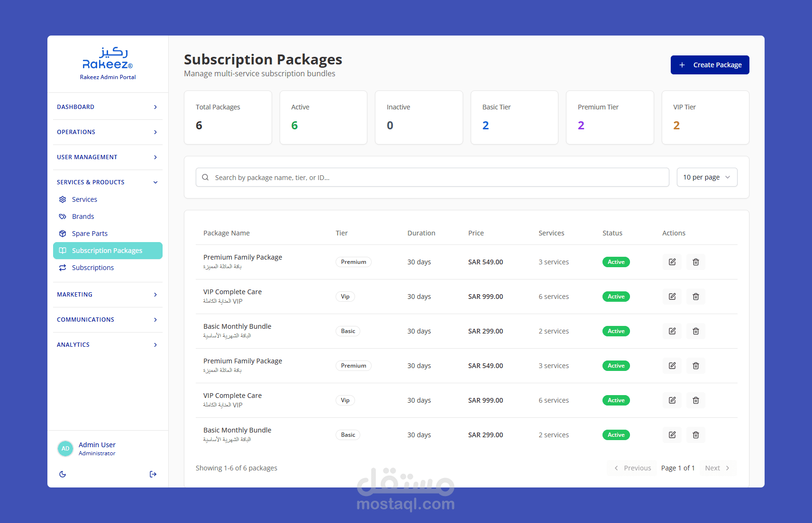
Task: Click the Subscription Packages page heading
Action: [x=263, y=60]
